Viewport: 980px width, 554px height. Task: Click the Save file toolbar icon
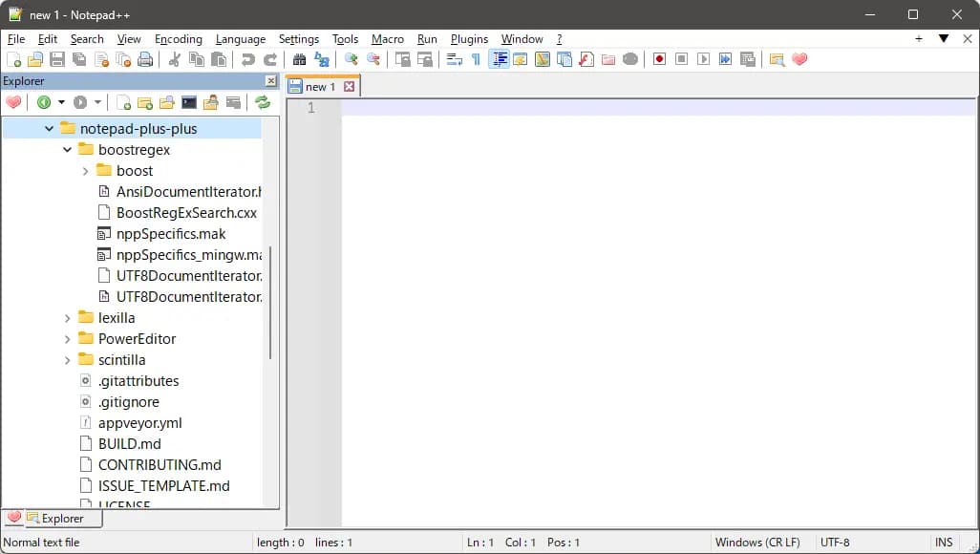pyautogui.click(x=57, y=59)
